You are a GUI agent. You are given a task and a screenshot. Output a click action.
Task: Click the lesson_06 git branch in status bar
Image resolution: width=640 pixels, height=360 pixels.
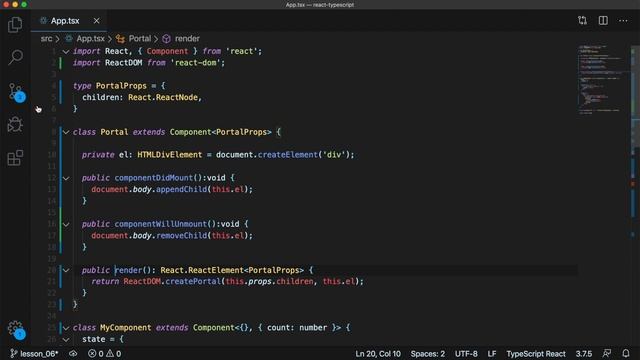click(34, 353)
